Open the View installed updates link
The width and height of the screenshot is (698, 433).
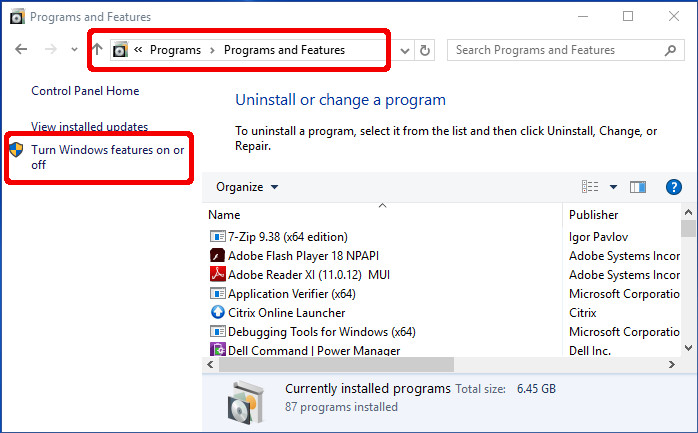[x=89, y=127]
